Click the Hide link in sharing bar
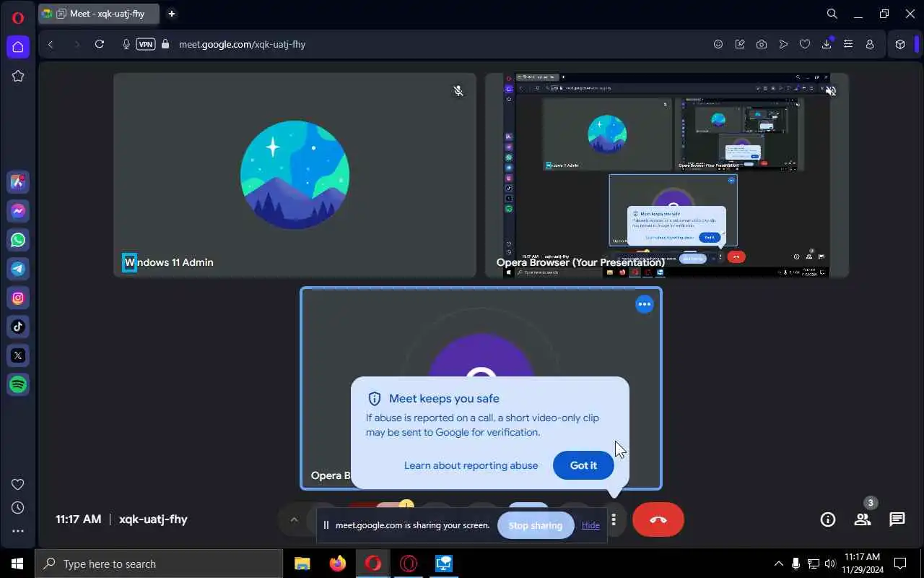The image size is (924, 578). click(x=590, y=525)
